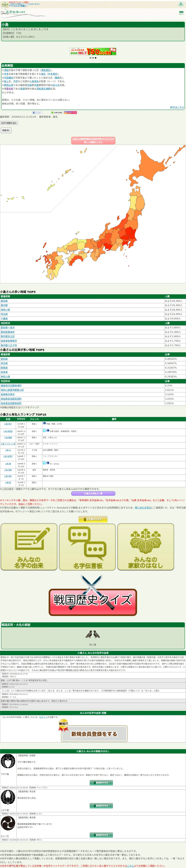Screen dimensions: 186x868
Task: Open the 小島 奈津子 celebrity link
Action: tap(8, 456)
